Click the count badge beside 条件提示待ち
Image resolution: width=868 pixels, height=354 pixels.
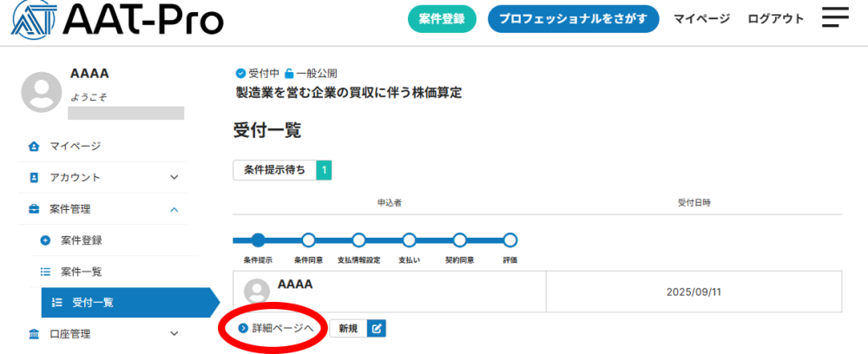point(324,170)
